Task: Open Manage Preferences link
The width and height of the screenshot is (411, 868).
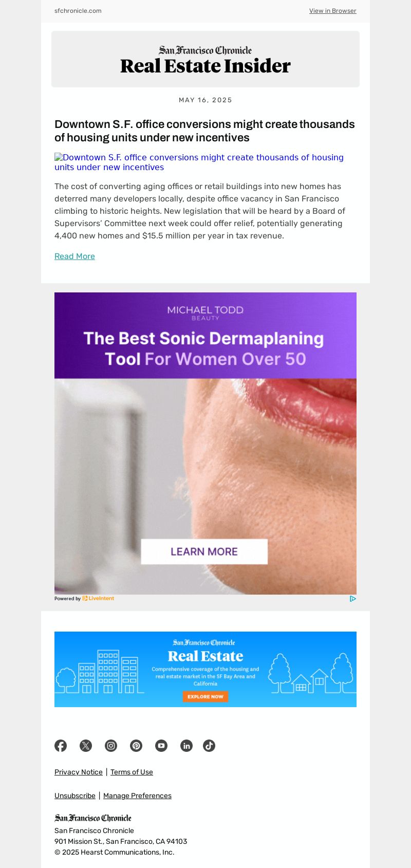Action: tap(137, 796)
